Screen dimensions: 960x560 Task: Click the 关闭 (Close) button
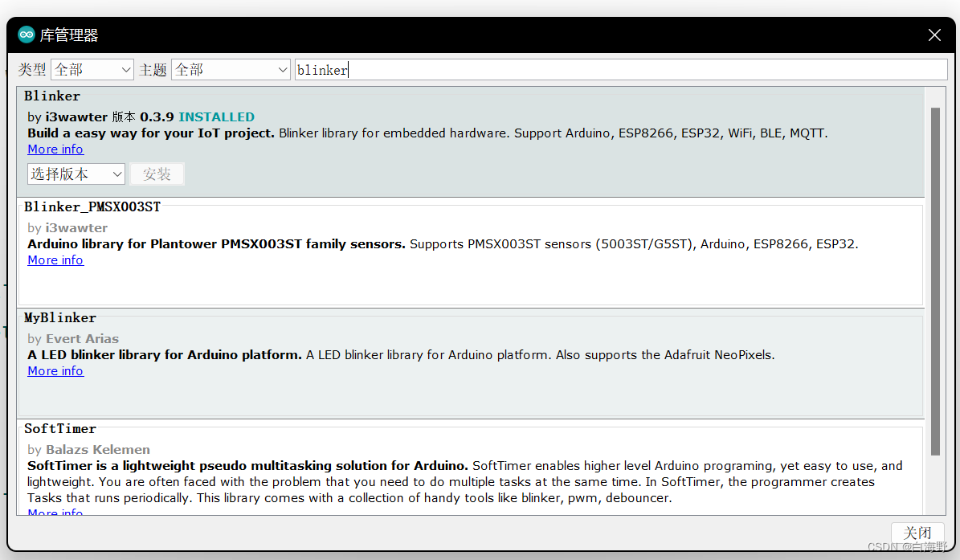[x=917, y=533]
